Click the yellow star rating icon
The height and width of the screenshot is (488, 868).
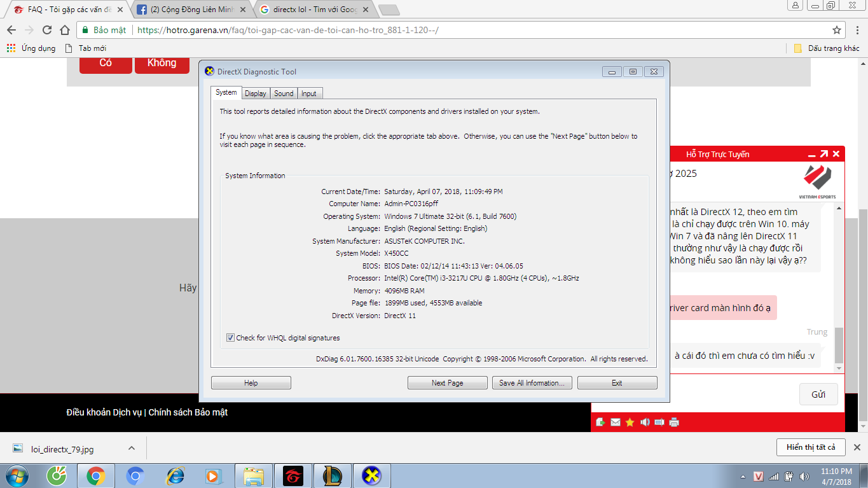click(630, 422)
